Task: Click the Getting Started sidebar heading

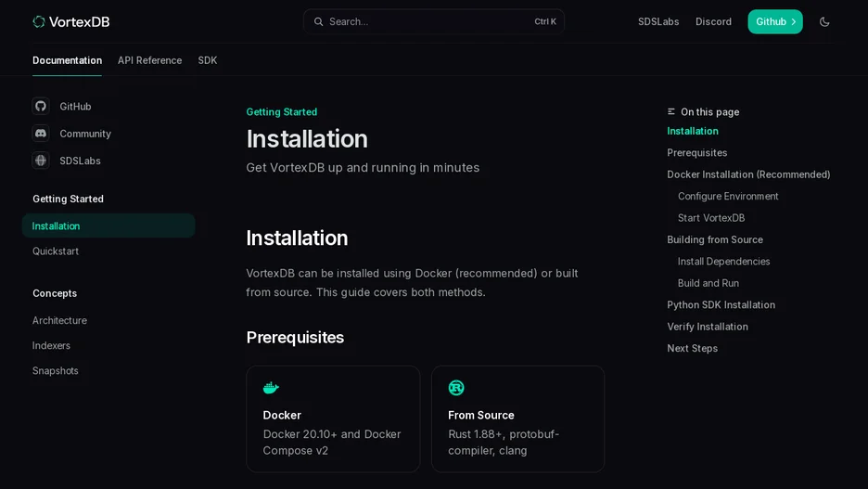Action: pos(68,199)
